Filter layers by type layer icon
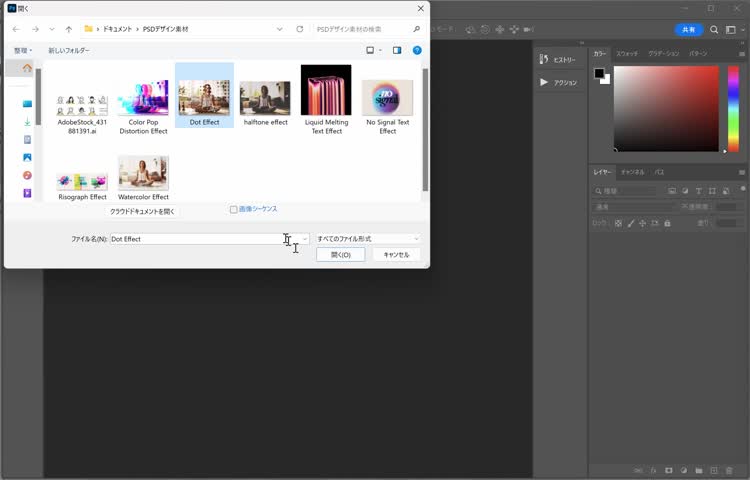 coord(698,191)
